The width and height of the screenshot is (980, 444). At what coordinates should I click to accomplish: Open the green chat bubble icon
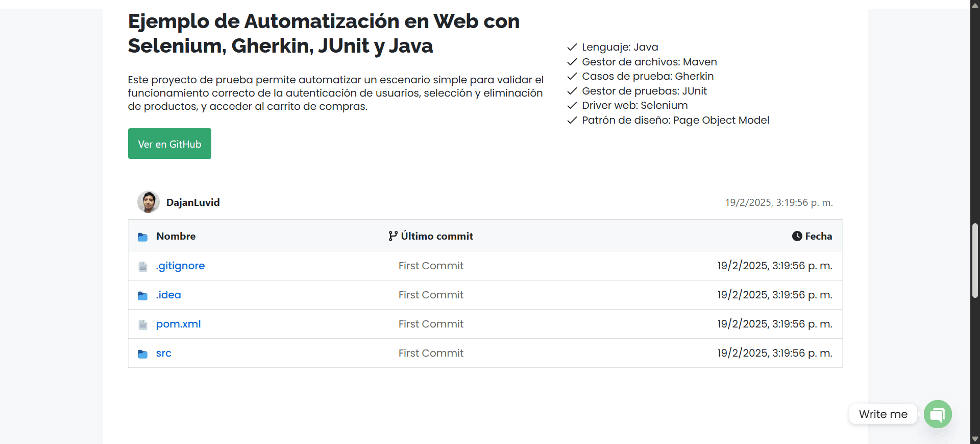[938, 414]
